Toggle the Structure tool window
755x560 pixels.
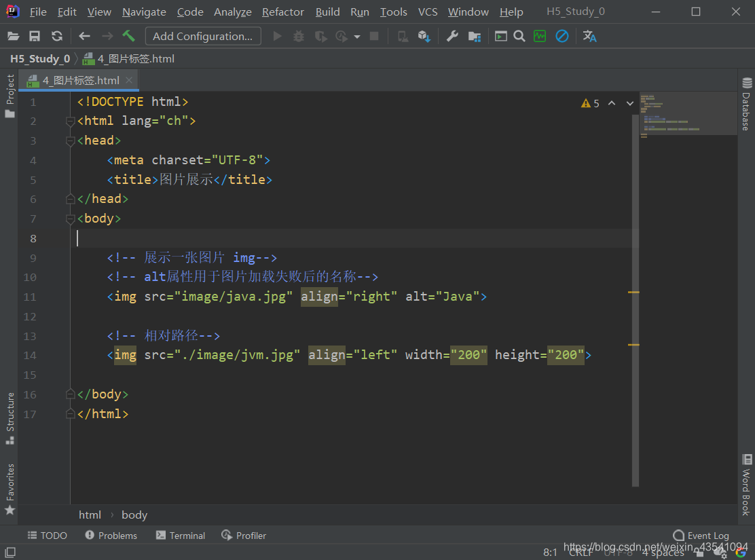pyautogui.click(x=10, y=418)
